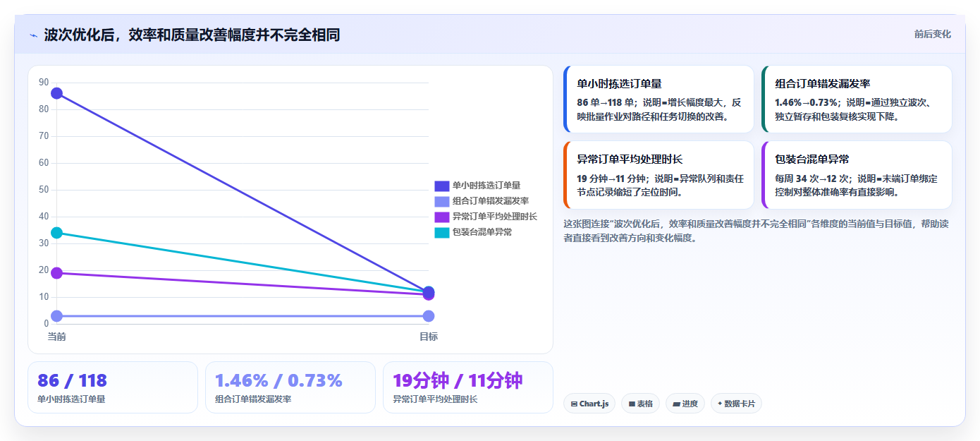Click the chart summary paragraph 这张图连接
Screen dimensions: 980x441
756,231
